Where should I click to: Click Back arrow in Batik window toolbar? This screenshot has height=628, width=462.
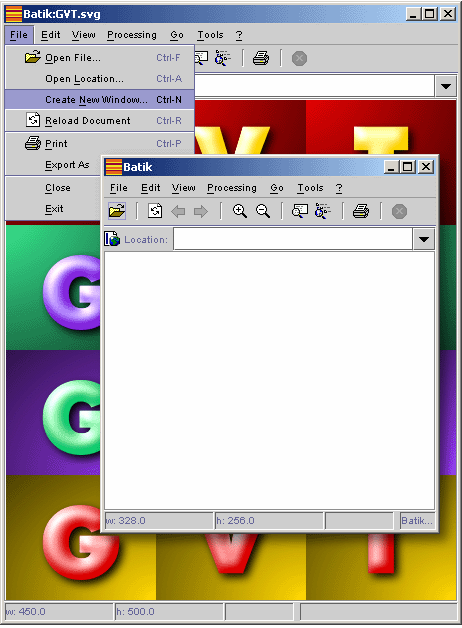[178, 211]
